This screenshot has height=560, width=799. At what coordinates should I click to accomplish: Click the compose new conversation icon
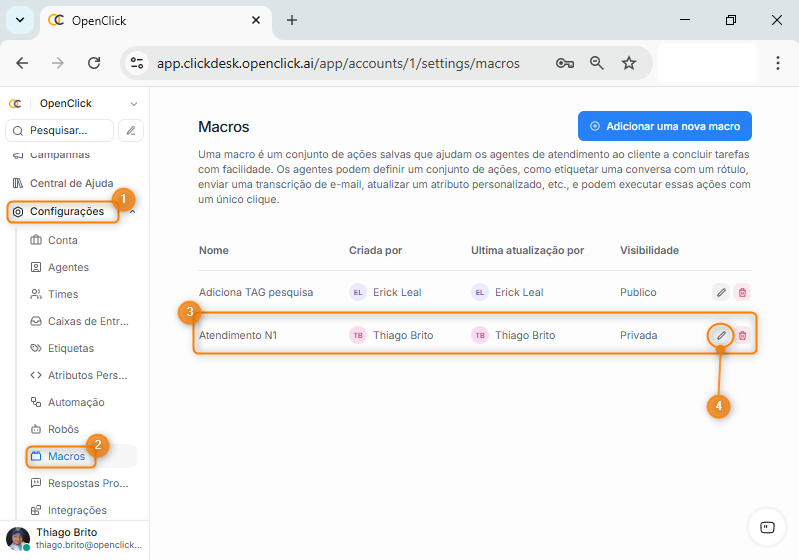pos(131,130)
